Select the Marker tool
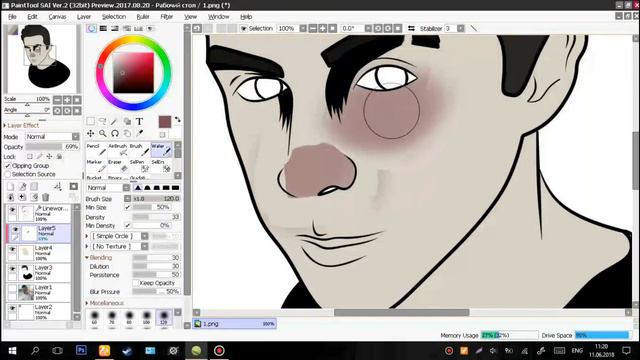Viewport: 640px width, 360px height. coord(96,166)
